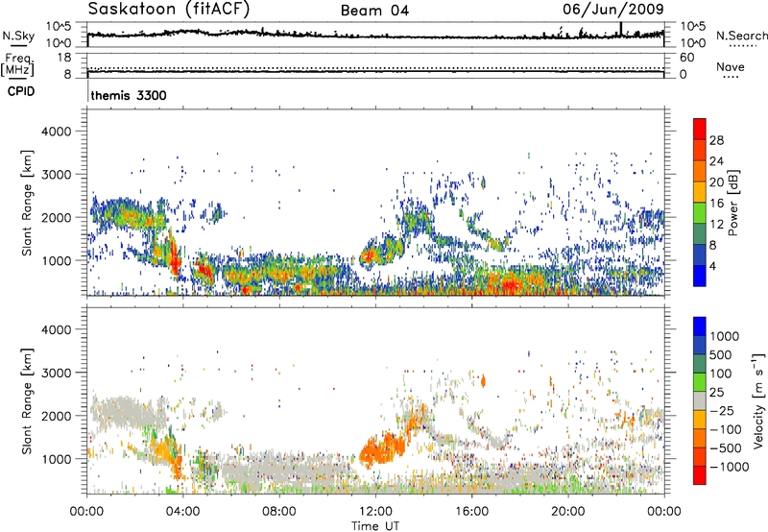
Task: Select the '-25' label on velocity colorbar
Action: click(724, 411)
